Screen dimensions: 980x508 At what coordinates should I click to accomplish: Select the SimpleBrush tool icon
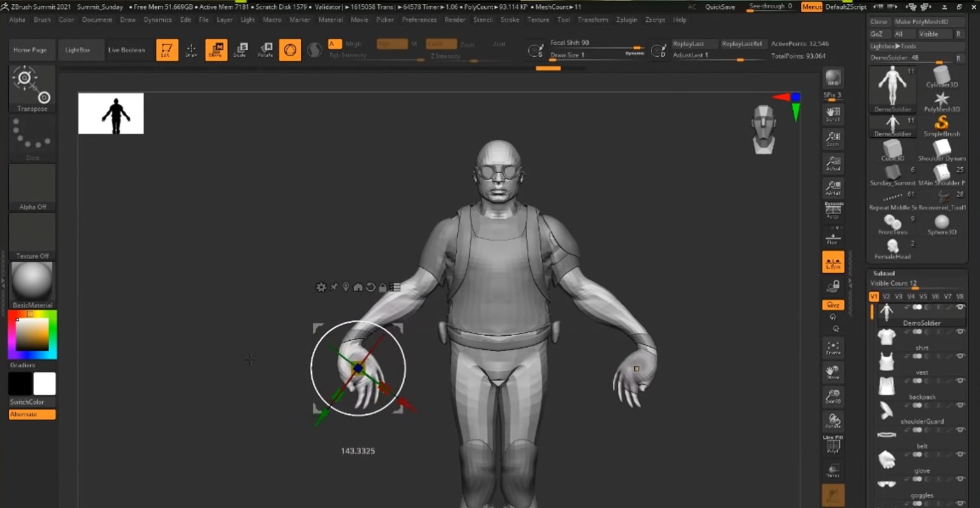coord(941,124)
